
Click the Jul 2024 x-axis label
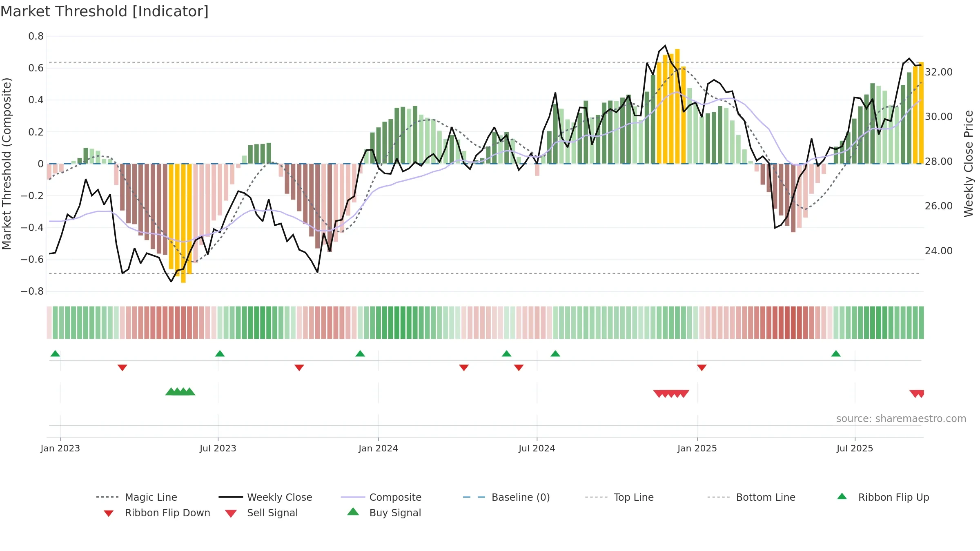click(x=537, y=448)
